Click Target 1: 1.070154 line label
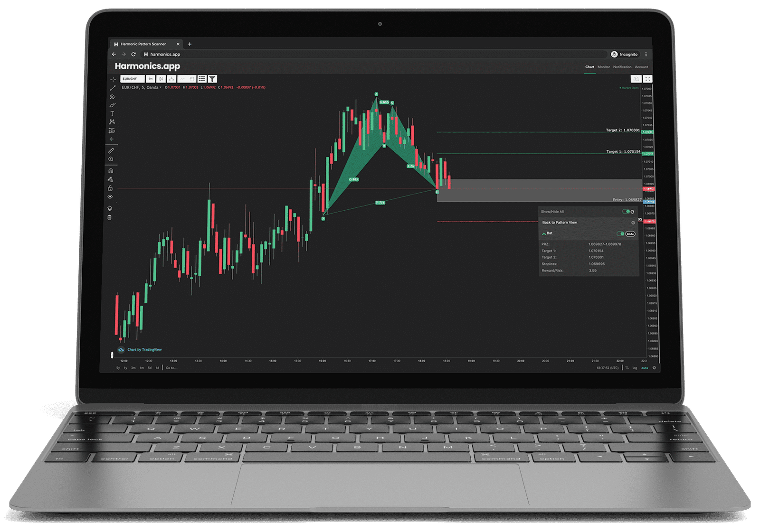The width and height of the screenshot is (760, 532). click(623, 152)
